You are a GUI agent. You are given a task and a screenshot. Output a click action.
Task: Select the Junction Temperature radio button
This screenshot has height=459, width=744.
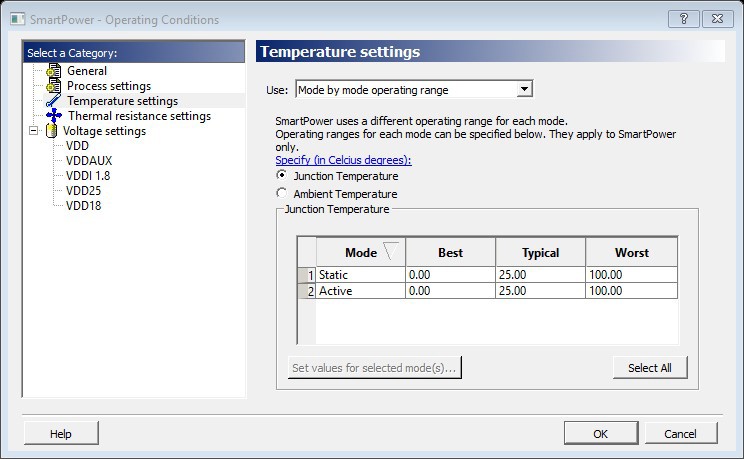coord(282,176)
